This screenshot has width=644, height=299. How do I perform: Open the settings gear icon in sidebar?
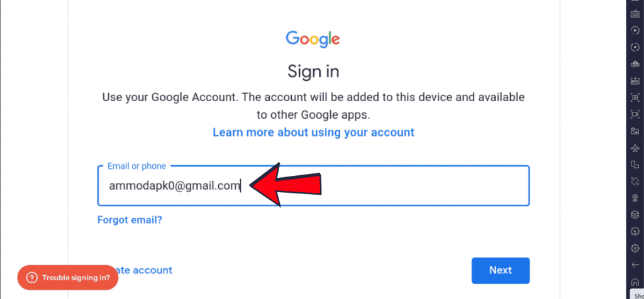click(635, 248)
